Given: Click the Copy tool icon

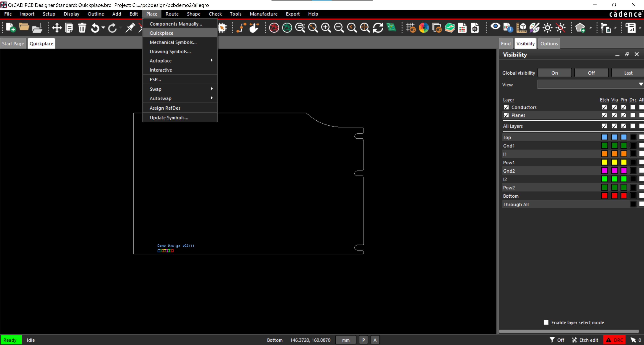Looking at the screenshot, I should 69,28.
